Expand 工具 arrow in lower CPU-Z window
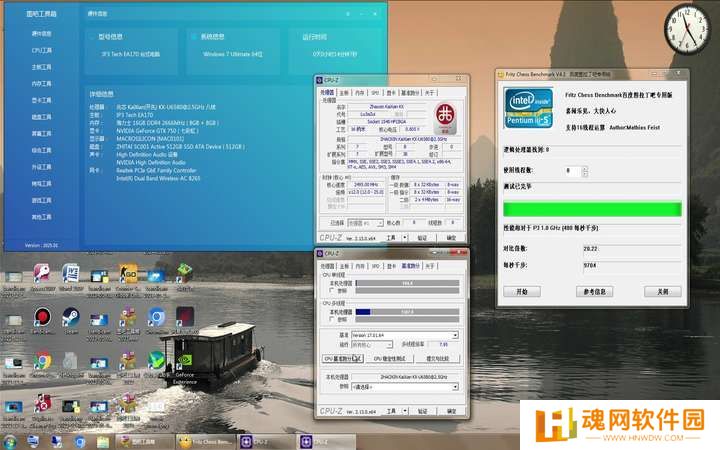This screenshot has width=720, height=450. (405, 411)
